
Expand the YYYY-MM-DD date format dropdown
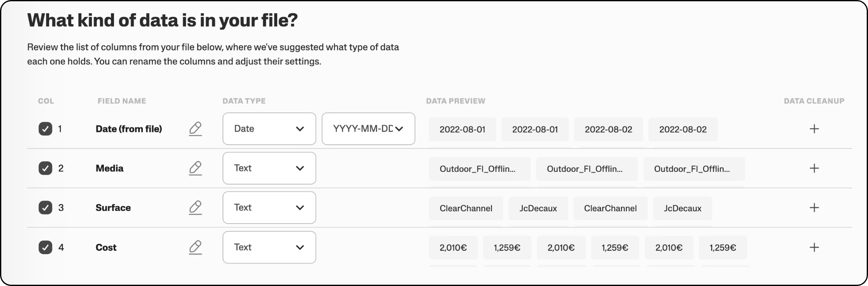[368, 129]
